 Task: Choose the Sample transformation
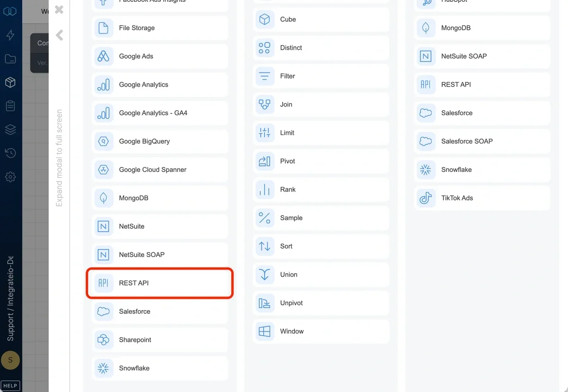click(321, 218)
